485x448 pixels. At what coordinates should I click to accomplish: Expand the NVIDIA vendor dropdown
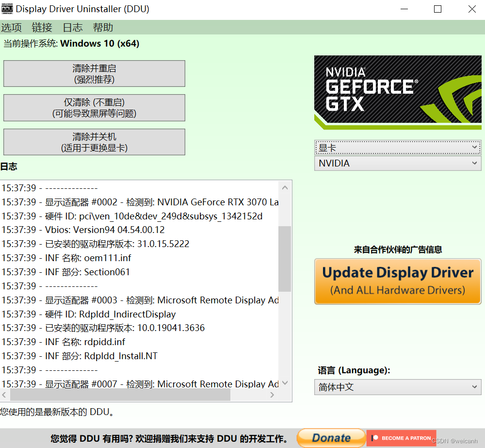click(398, 163)
